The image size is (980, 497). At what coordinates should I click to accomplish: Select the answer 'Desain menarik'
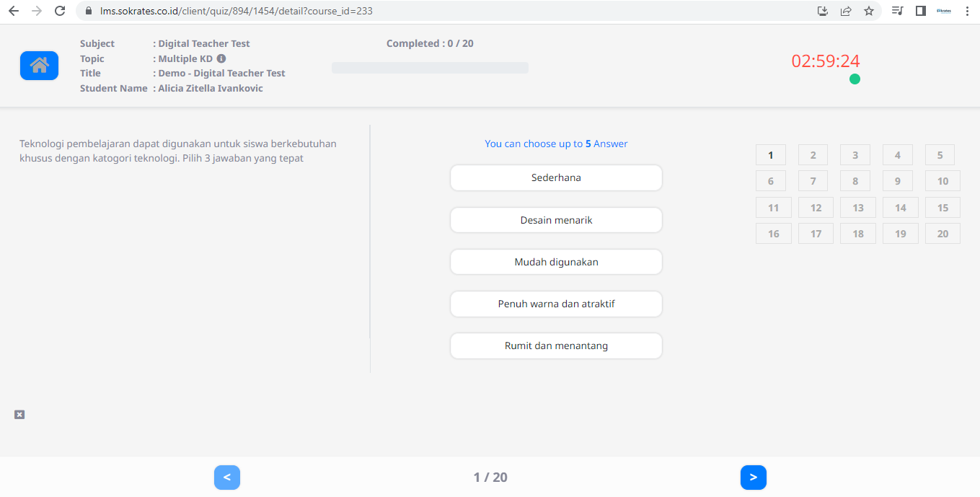556,220
